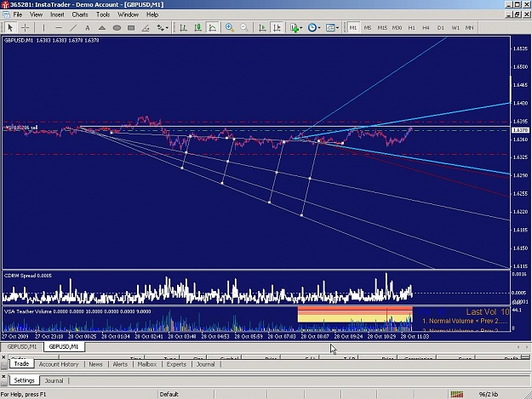This screenshot has height=399, width=532.
Task: Open the View menu
Action: point(36,14)
